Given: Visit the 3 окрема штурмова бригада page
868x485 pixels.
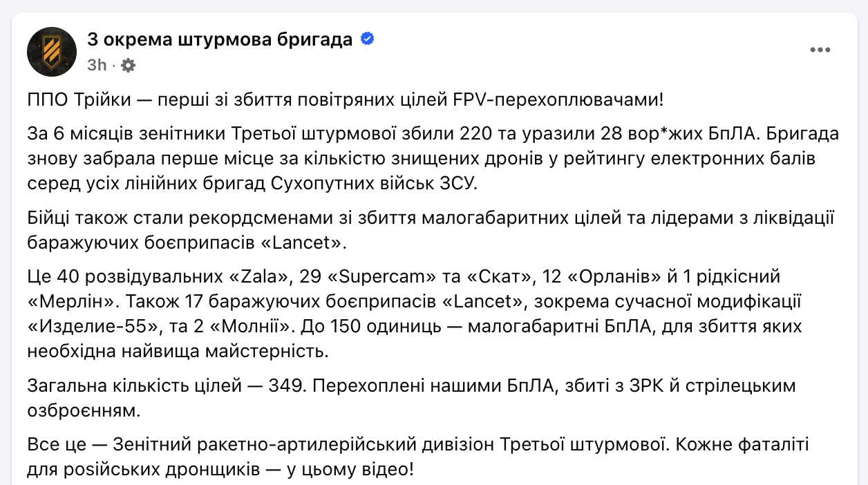Looking at the screenshot, I should pos(218,39).
